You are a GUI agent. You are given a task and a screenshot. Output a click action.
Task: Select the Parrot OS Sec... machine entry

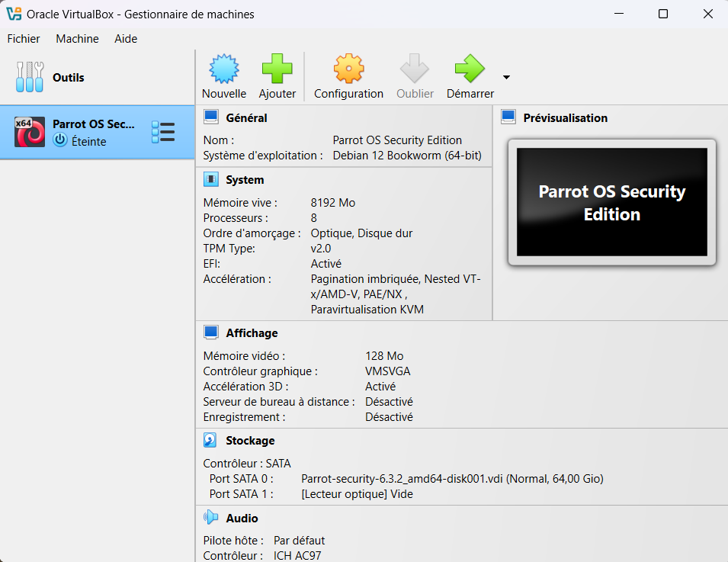tap(97, 133)
